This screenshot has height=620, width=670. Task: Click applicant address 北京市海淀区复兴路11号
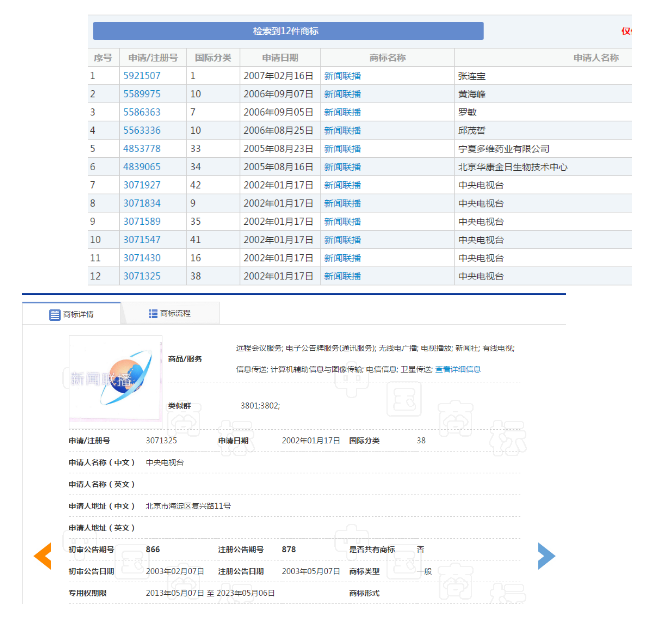188,506
